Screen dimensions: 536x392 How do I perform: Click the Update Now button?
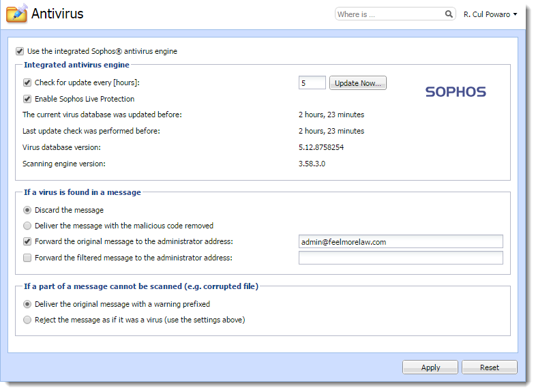[358, 83]
